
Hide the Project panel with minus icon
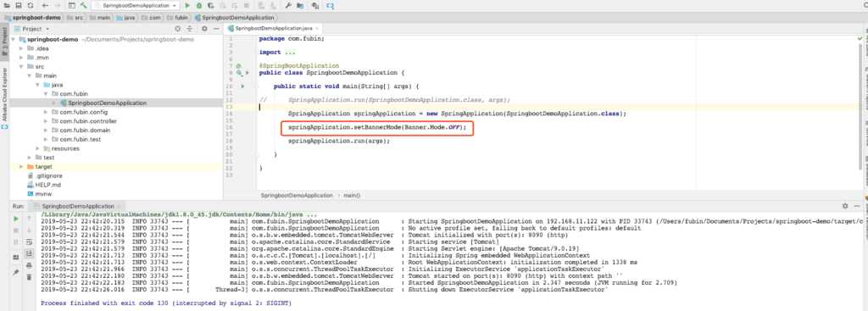coord(216,29)
